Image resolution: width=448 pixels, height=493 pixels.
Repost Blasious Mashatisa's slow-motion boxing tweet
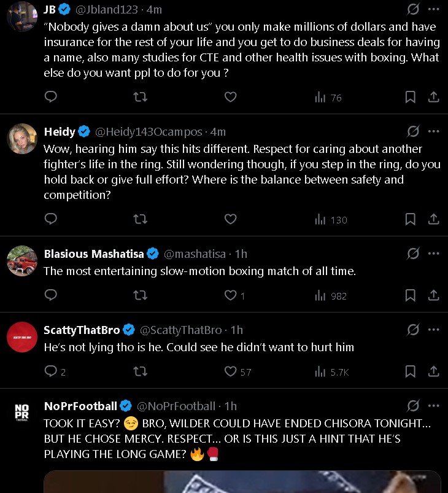point(140,295)
